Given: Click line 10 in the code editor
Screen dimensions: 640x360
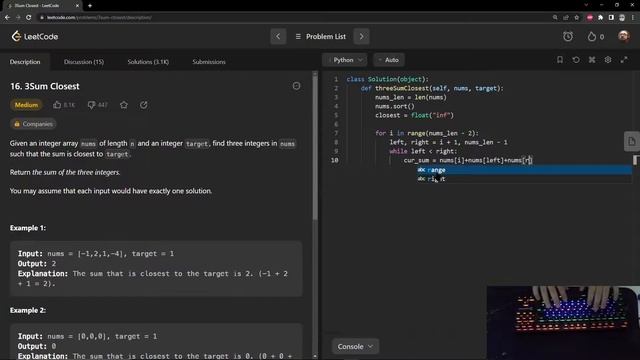Looking at the screenshot, I should click(468, 160).
